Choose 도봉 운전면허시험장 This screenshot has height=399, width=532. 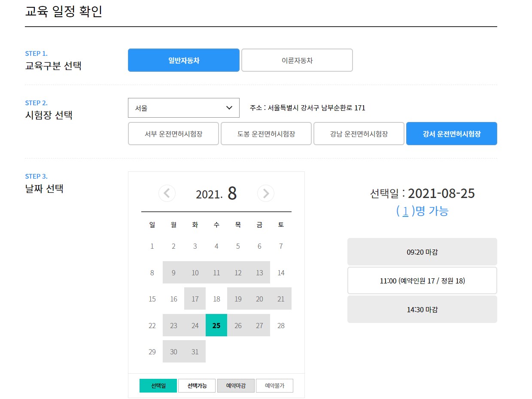tap(266, 134)
